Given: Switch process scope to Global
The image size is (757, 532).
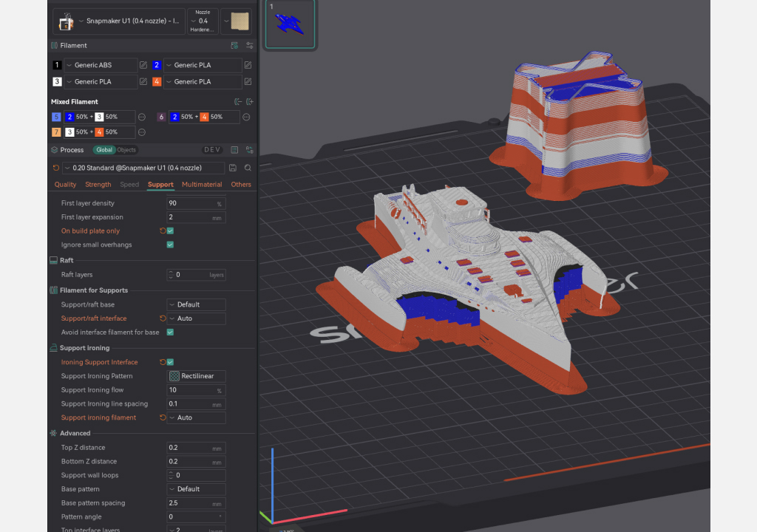Looking at the screenshot, I should tap(104, 150).
